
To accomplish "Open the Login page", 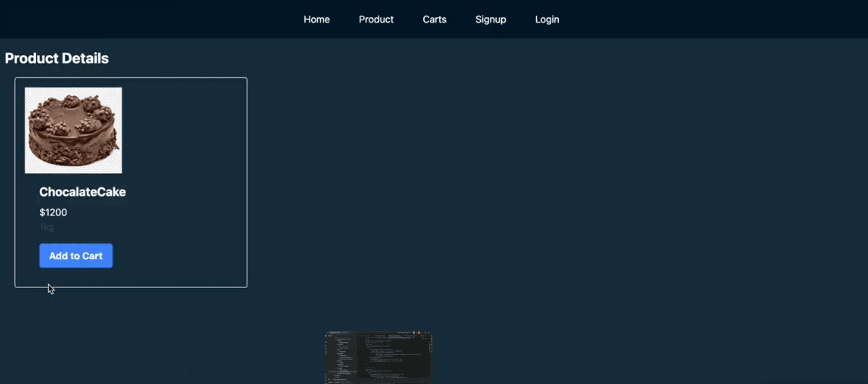I will pyautogui.click(x=546, y=19).
